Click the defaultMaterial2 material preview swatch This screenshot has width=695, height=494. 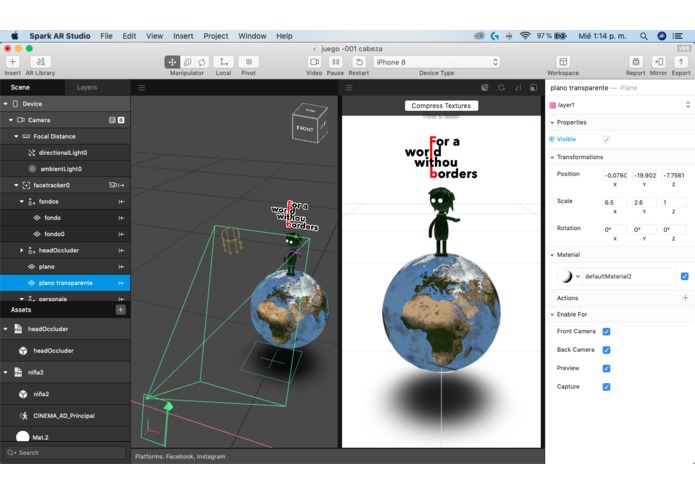click(566, 276)
